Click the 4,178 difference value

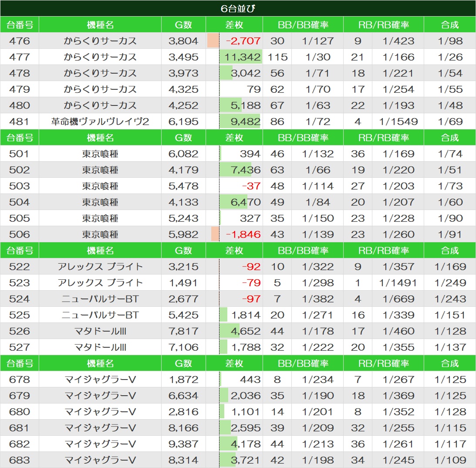click(245, 444)
